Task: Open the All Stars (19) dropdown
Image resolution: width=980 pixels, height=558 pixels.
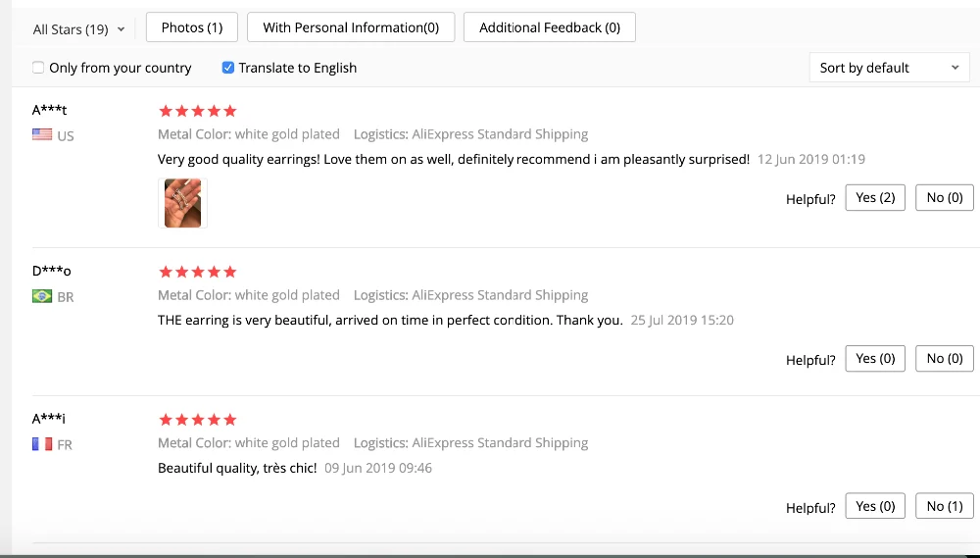Action: 78,29
